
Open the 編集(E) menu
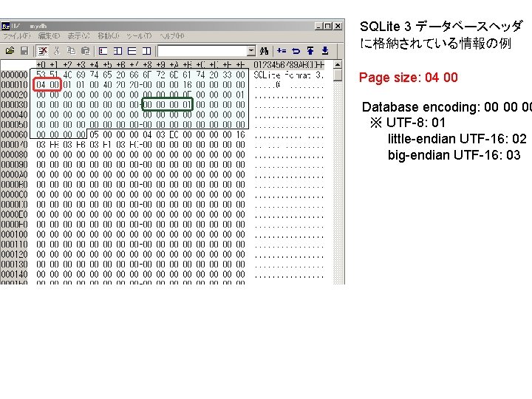(49, 35)
